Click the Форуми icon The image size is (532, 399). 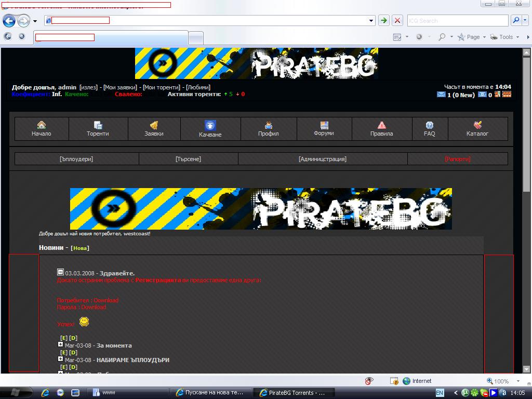(324, 125)
